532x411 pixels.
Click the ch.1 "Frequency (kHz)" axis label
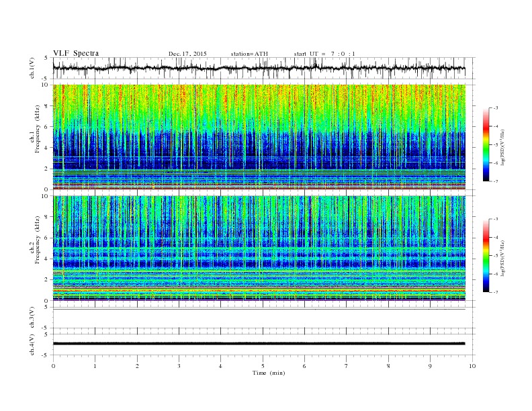pyautogui.click(x=37, y=128)
